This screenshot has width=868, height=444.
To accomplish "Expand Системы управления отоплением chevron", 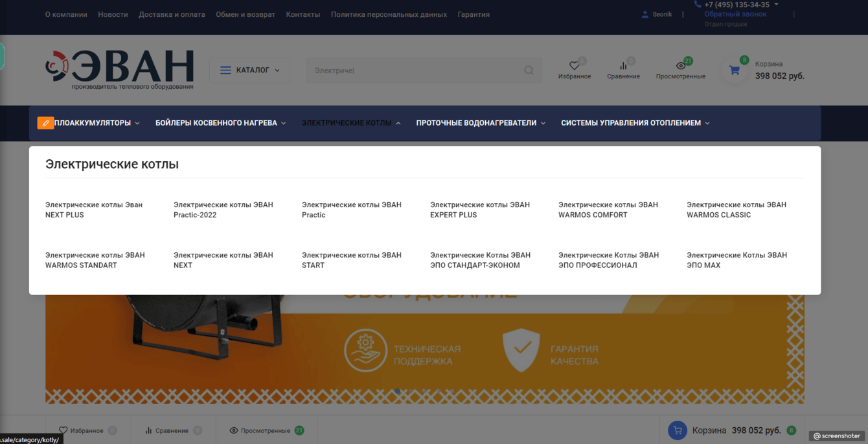I will pyautogui.click(x=707, y=123).
